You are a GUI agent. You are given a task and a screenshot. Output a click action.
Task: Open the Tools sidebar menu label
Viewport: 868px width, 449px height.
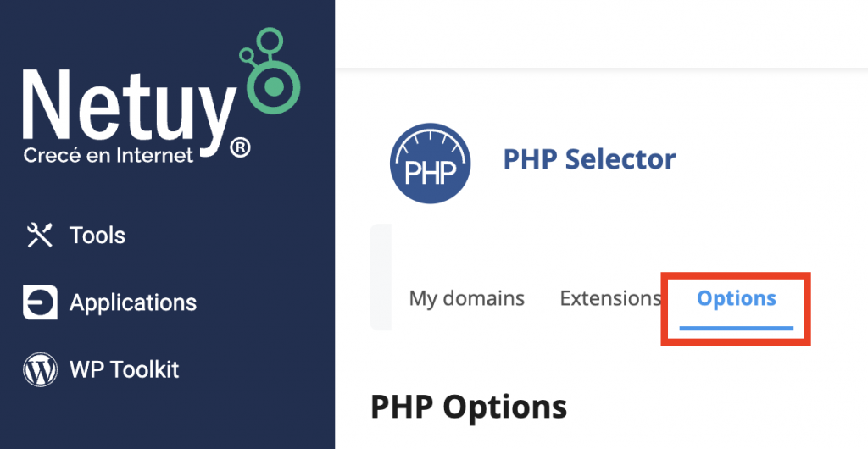point(97,236)
